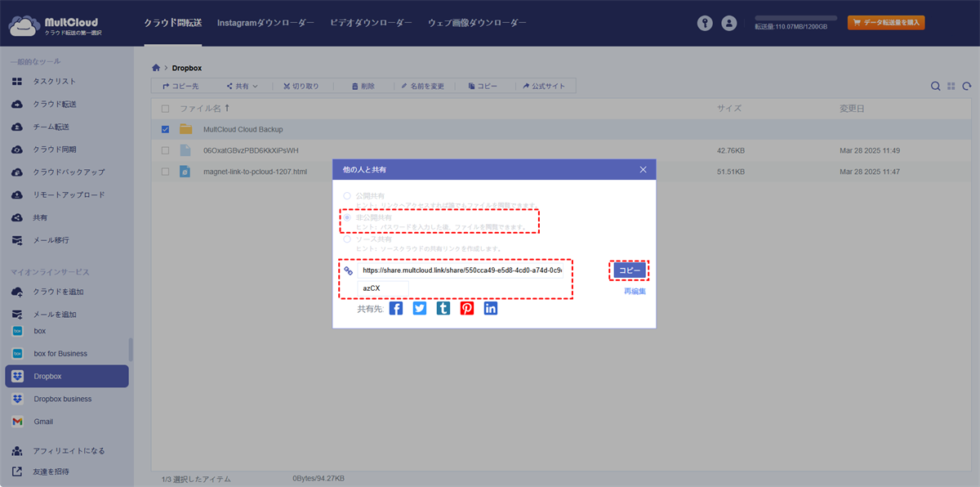
Task: Share to Pinterest icon
Action: pos(467,308)
